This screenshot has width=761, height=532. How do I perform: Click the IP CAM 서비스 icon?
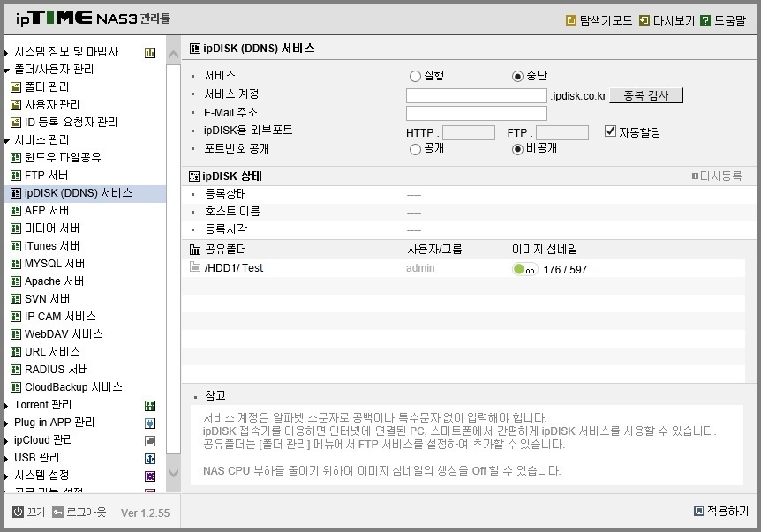tap(16, 317)
